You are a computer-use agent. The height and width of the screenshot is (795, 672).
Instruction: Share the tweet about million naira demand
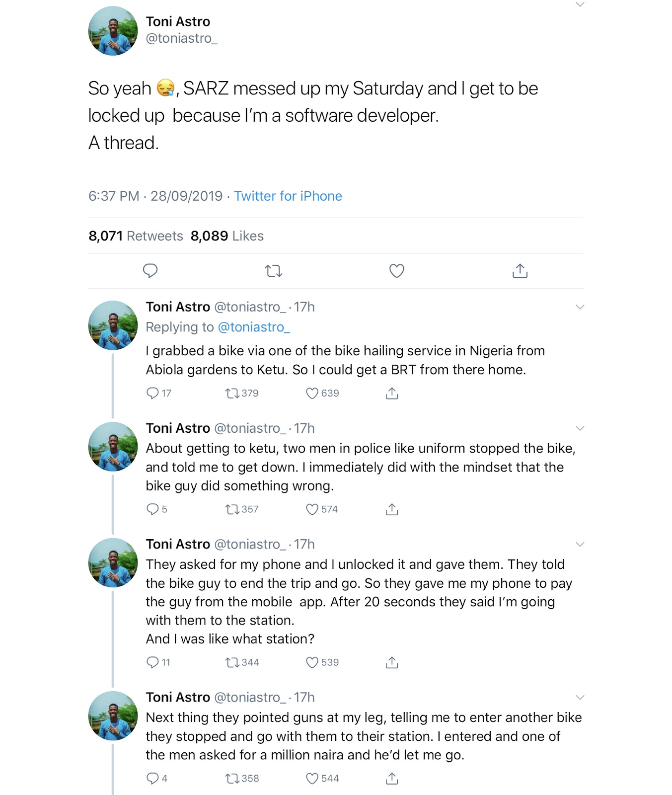[392, 779]
